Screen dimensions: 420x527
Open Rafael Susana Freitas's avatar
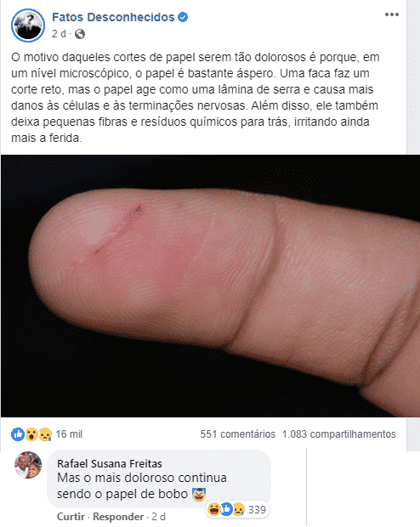(x=28, y=465)
